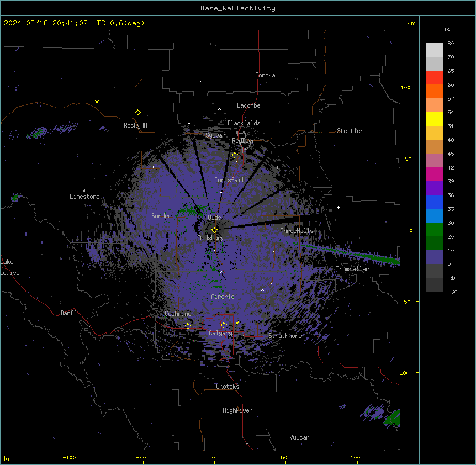Click the white plus marker north of Drumheller

tap(338, 207)
